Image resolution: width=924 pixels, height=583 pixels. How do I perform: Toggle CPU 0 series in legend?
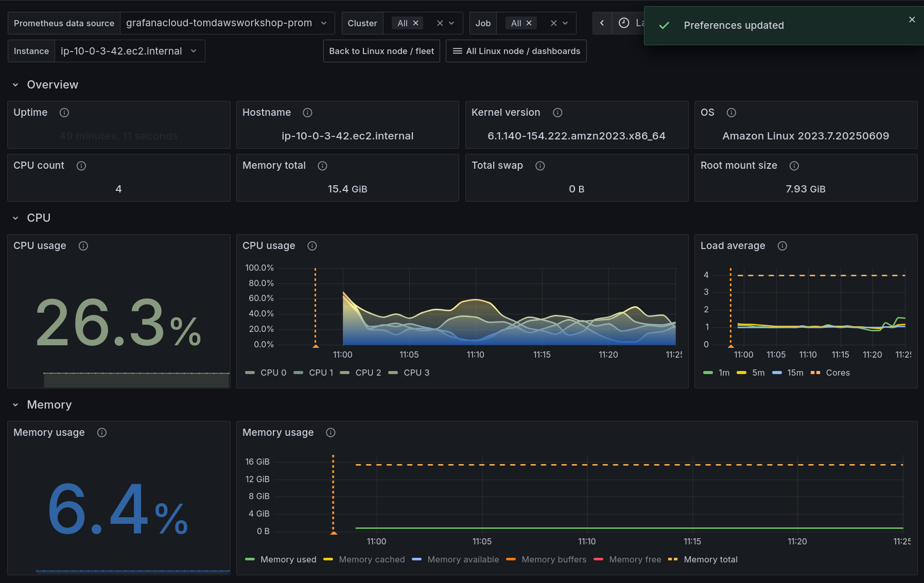click(273, 373)
